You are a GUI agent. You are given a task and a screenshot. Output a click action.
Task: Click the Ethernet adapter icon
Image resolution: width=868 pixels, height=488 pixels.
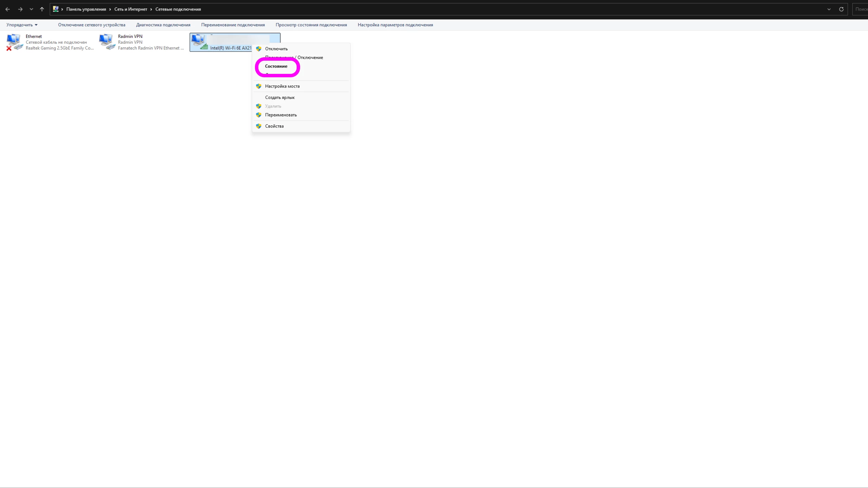(14, 42)
